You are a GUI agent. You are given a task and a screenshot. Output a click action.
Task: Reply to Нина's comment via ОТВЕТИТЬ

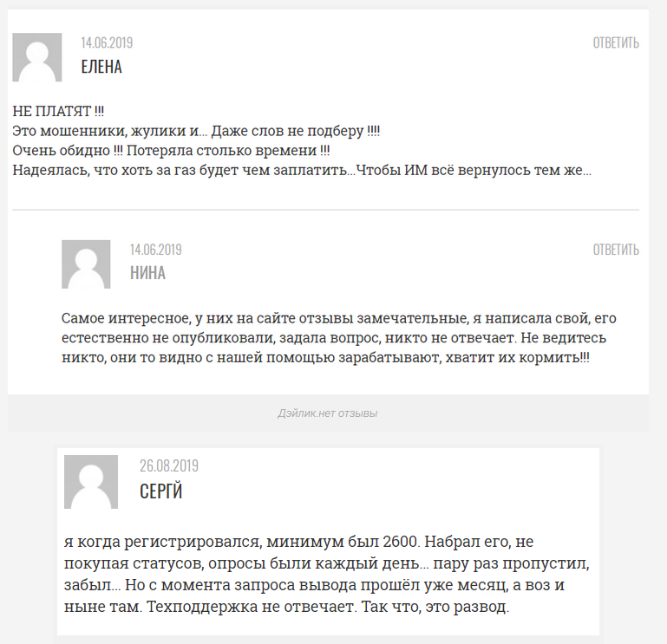pyautogui.click(x=616, y=250)
